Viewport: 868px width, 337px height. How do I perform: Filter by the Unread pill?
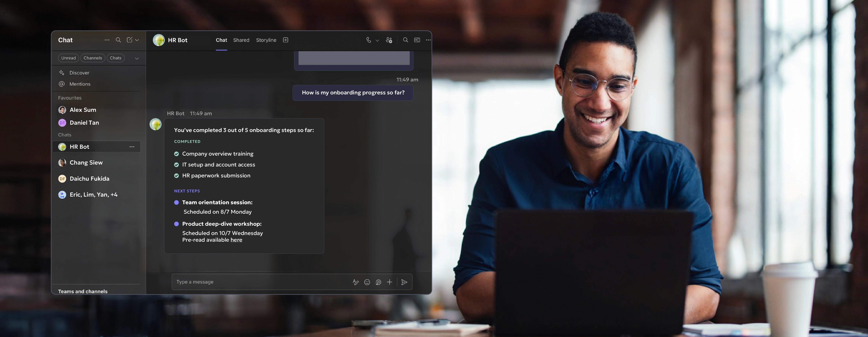[x=68, y=58]
